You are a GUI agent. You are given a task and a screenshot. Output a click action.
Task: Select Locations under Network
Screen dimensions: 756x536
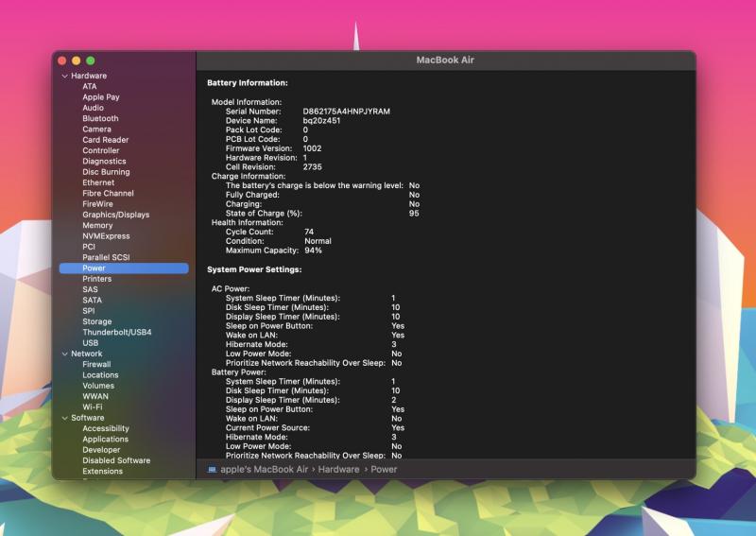tap(100, 375)
